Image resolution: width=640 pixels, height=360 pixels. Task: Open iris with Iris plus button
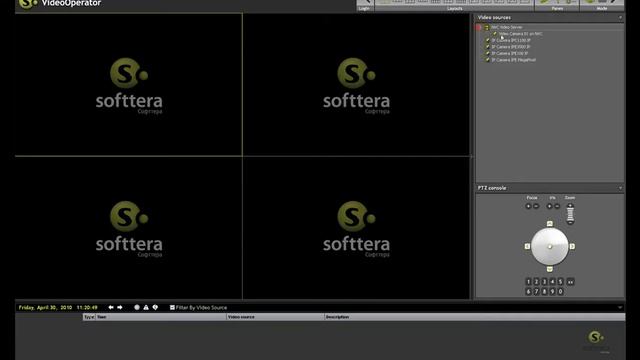(x=549, y=206)
